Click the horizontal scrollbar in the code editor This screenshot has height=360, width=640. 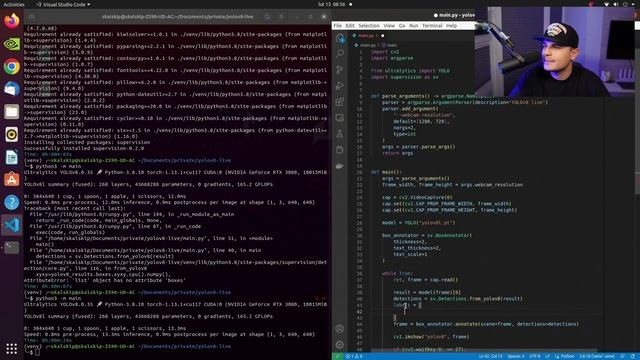coord(484,351)
